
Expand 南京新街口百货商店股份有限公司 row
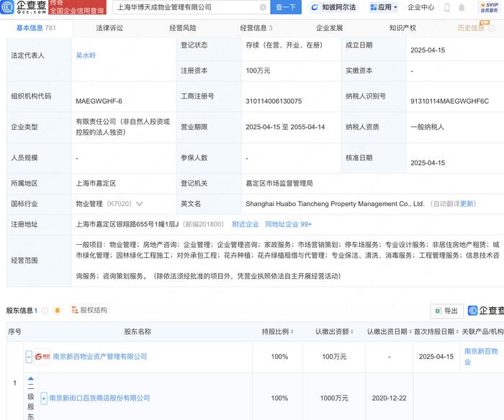pyautogui.click(x=44, y=398)
